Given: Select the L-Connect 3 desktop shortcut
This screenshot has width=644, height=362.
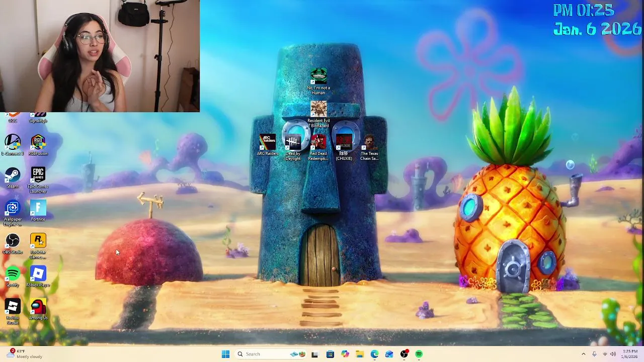Looking at the screenshot, I should (x=13, y=145).
